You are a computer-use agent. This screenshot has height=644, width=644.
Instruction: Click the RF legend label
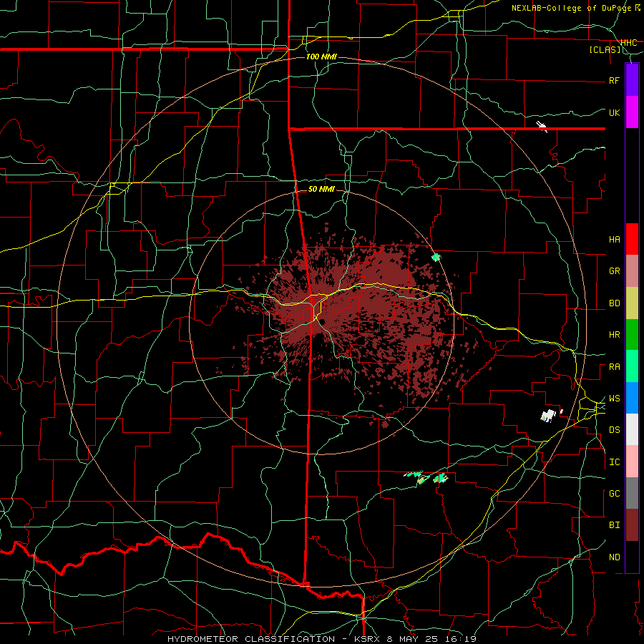click(614, 80)
